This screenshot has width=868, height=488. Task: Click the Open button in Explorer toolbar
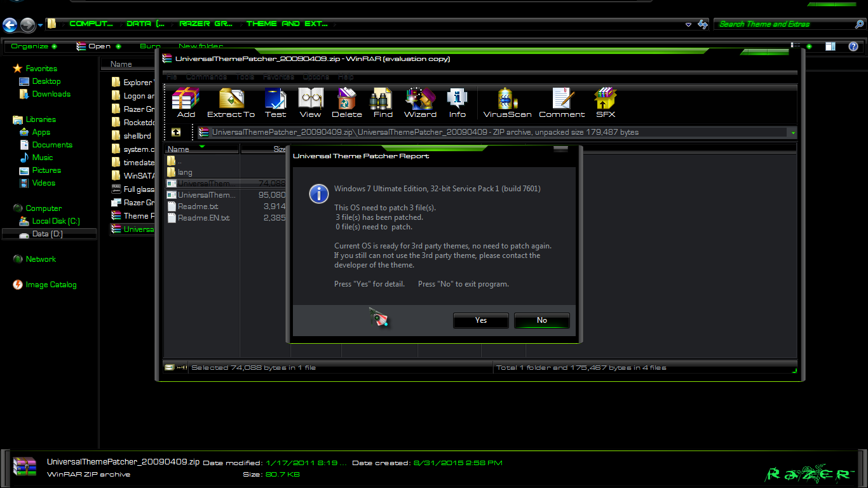coord(93,46)
